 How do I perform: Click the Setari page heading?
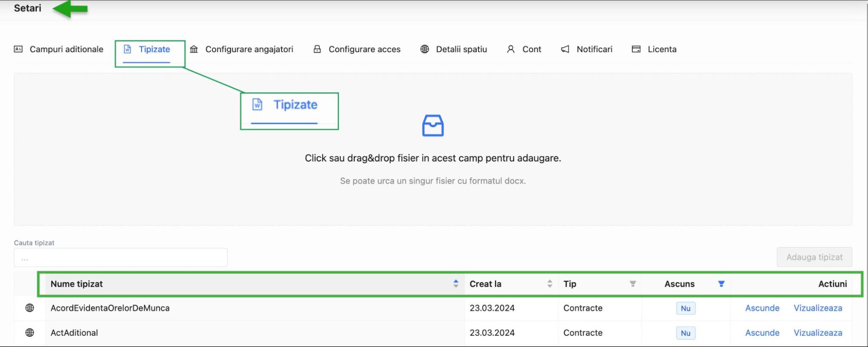tap(27, 8)
